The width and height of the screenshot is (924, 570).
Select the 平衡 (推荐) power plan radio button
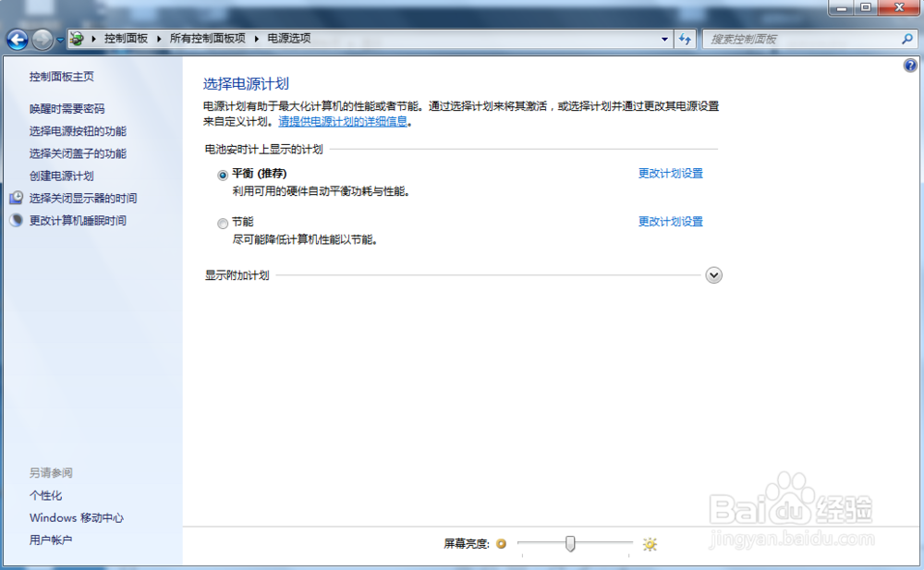click(x=222, y=176)
